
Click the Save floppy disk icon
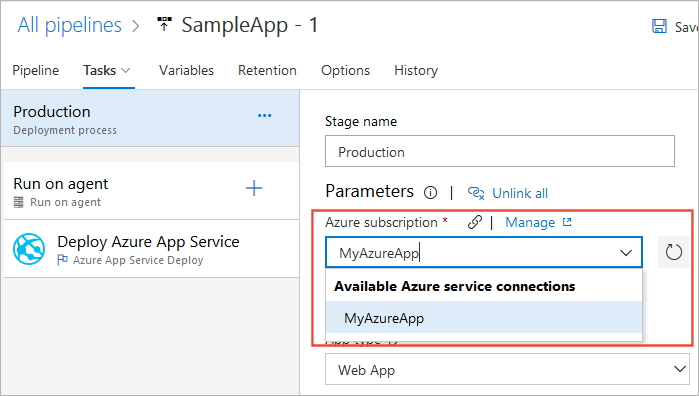(659, 26)
